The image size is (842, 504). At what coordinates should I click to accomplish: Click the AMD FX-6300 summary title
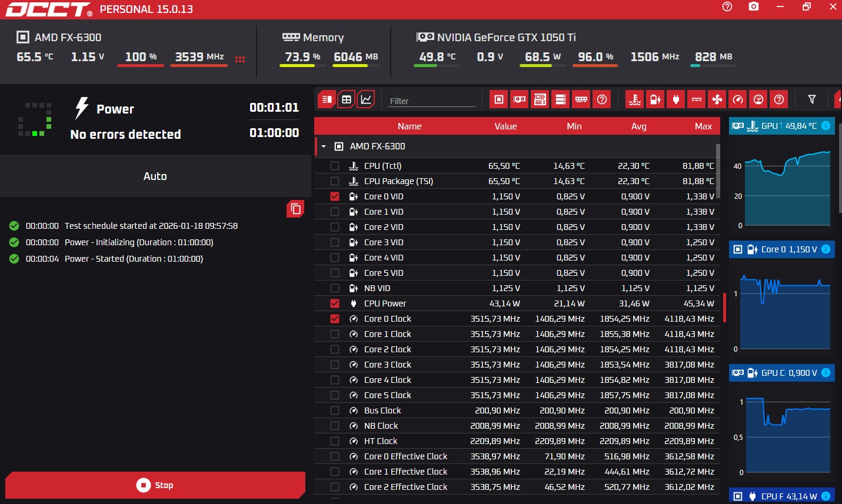[x=68, y=37]
